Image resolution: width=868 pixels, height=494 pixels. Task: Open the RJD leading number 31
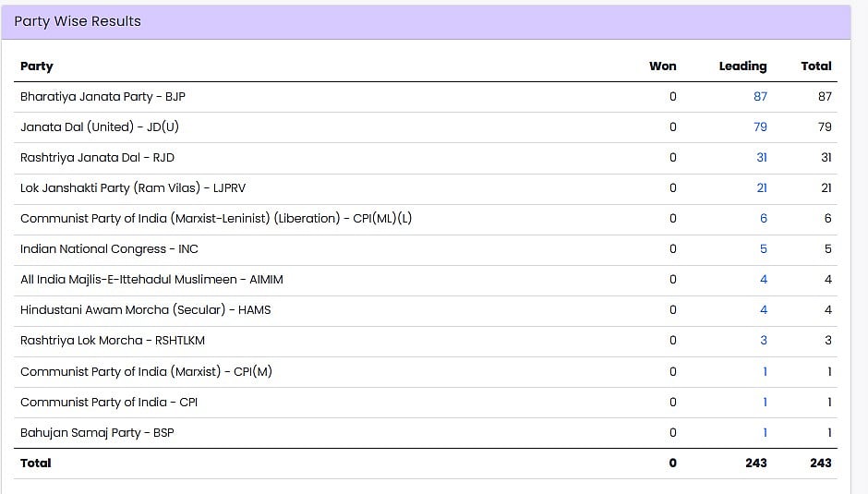[x=761, y=157]
